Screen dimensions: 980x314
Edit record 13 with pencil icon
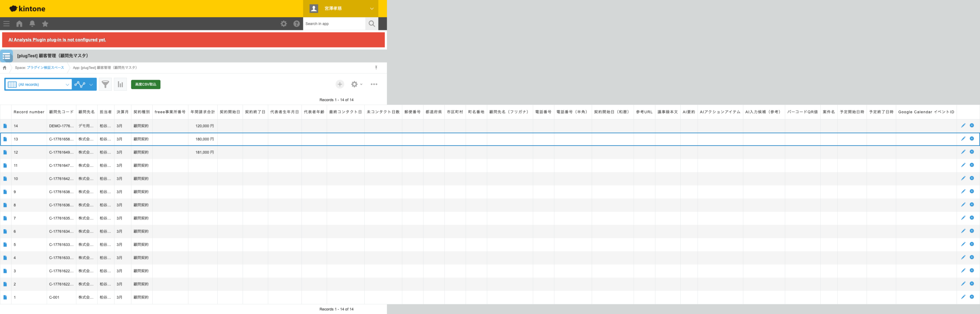(x=963, y=139)
